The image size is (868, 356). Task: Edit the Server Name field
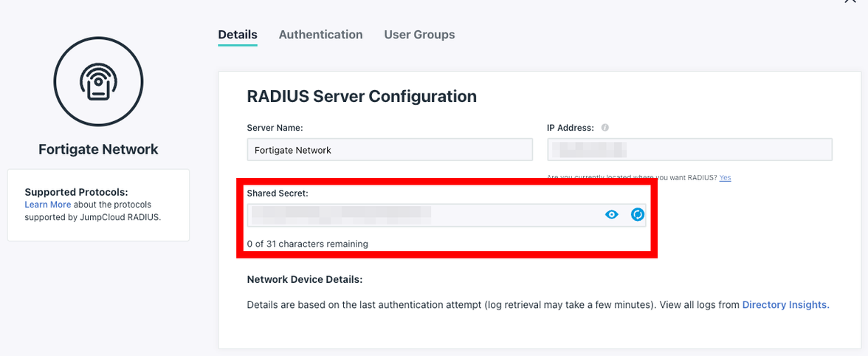click(390, 150)
